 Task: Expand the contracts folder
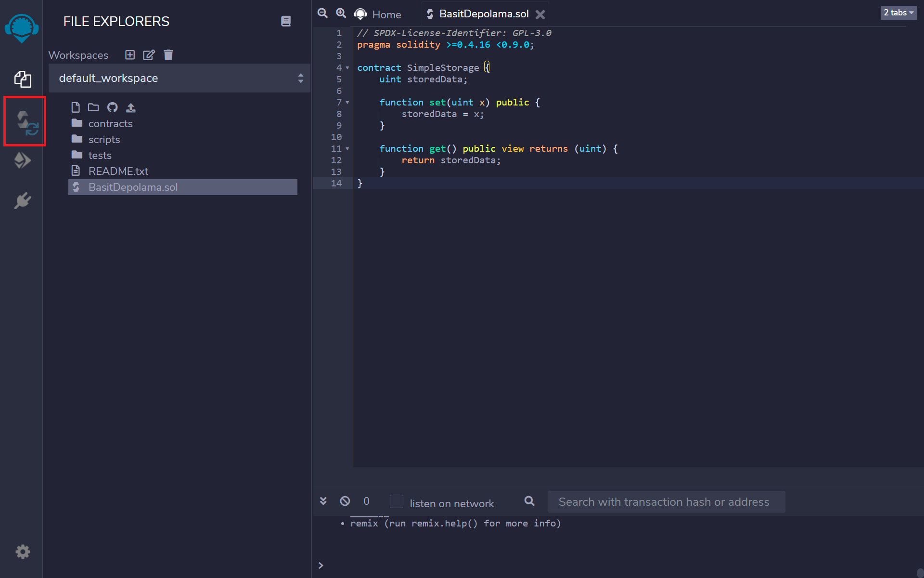pos(102,123)
